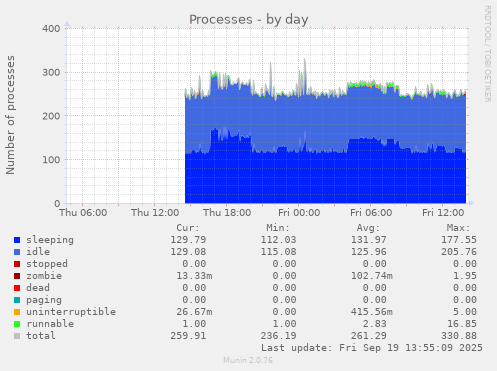This screenshot has width=497, height=371.
Task: Click the 'Fri 06:00' x-axis label
Action: click(x=371, y=213)
